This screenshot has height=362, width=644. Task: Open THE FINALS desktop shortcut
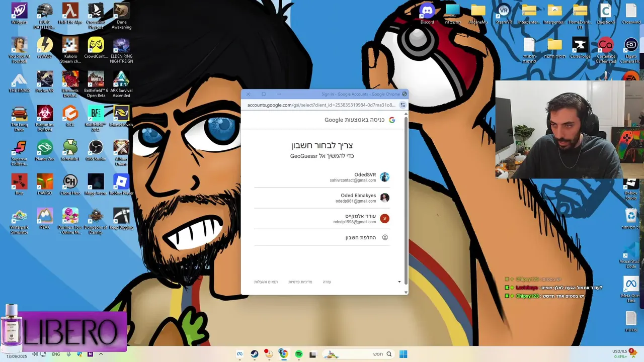(19, 82)
